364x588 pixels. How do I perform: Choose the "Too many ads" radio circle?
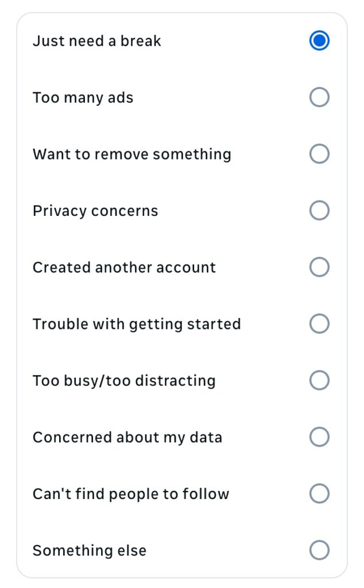tap(319, 98)
